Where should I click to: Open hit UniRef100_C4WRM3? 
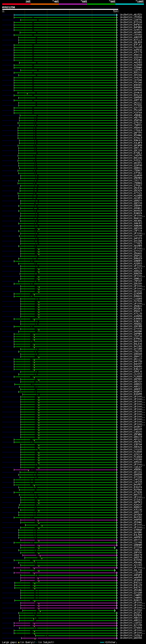point(131,595)
